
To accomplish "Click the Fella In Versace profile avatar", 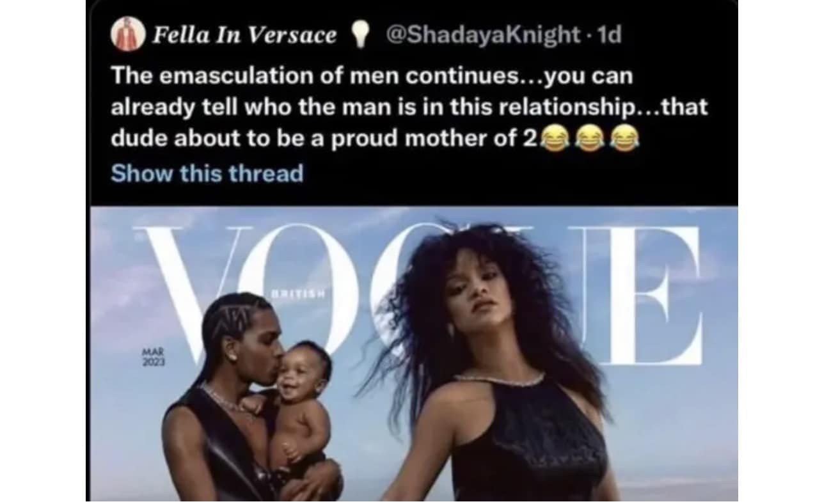I will (125, 34).
